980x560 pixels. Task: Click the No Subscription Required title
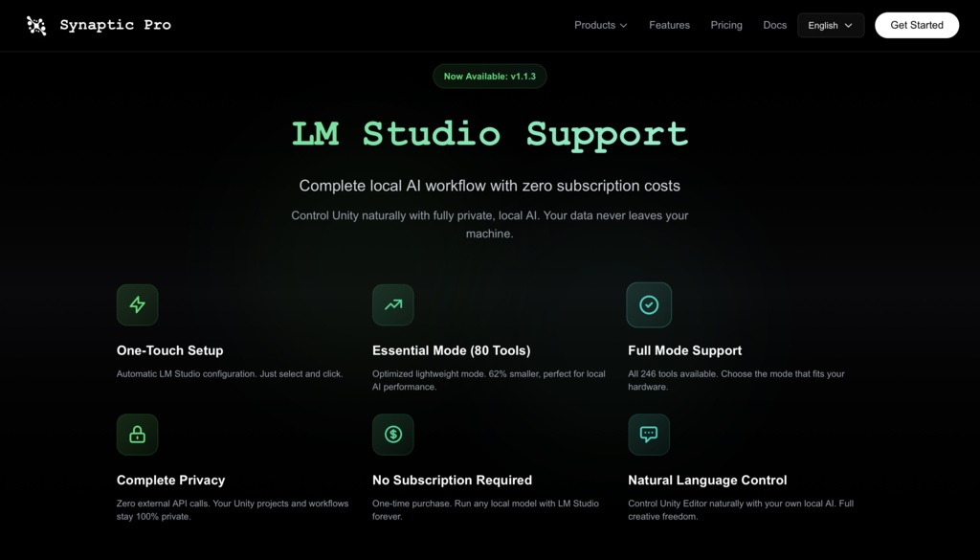[453, 480]
